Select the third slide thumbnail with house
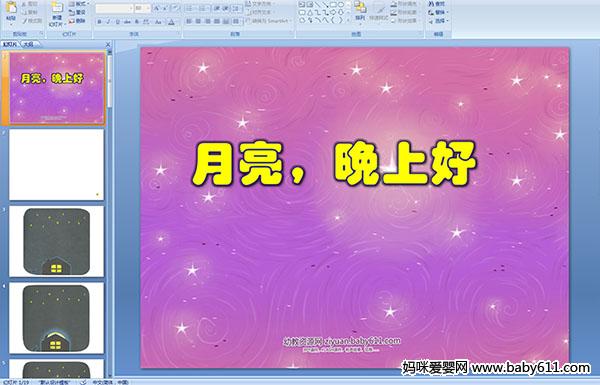Viewport: 600px width, 385px height. coord(57,241)
